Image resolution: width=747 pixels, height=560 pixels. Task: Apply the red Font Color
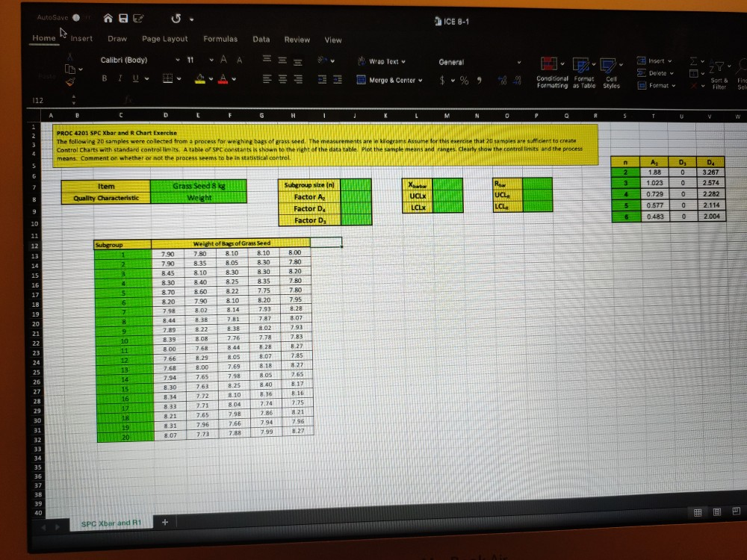(222, 78)
